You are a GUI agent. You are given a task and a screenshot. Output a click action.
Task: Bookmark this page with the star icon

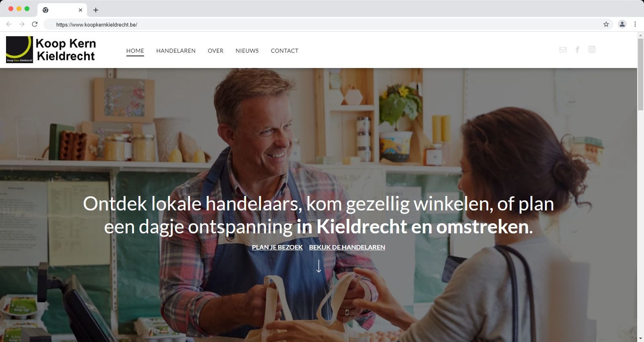(606, 24)
